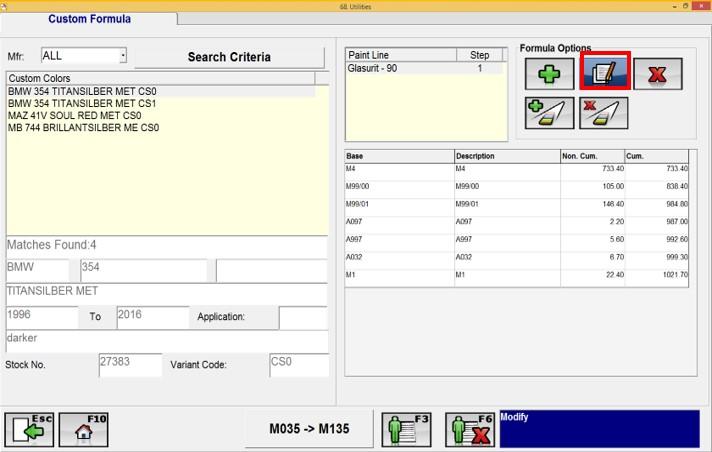This screenshot has width=712, height=452.
Task: Click the Esc back arrow icon
Action: coord(29,429)
